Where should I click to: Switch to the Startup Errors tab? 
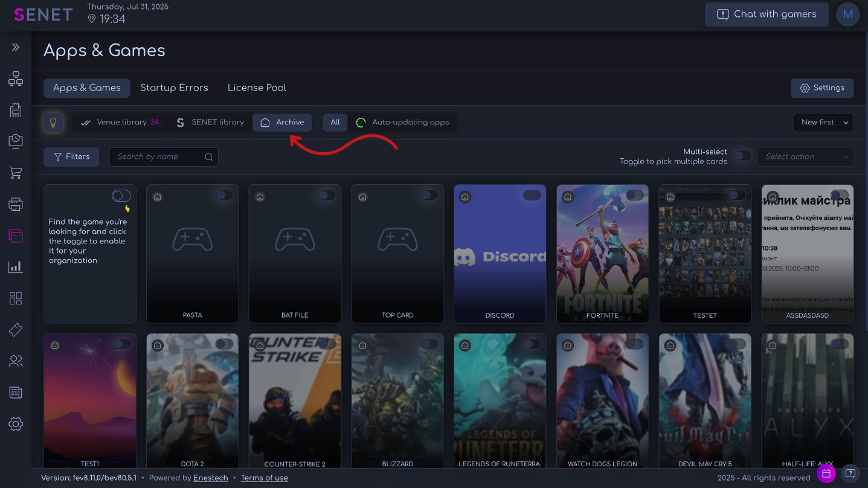click(x=174, y=88)
